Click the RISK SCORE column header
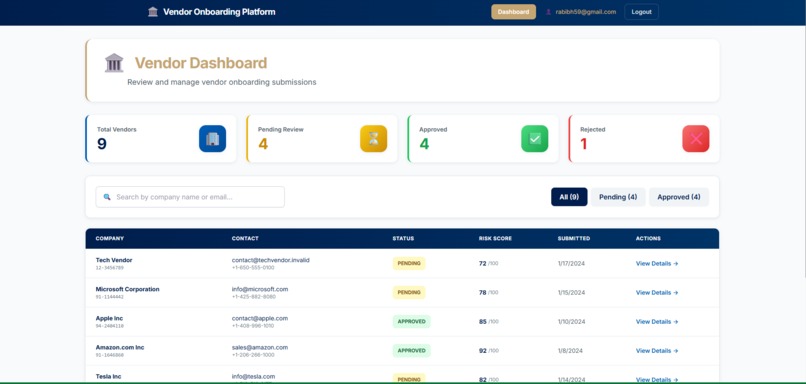Screen dimensions: 806x384 point(495,239)
